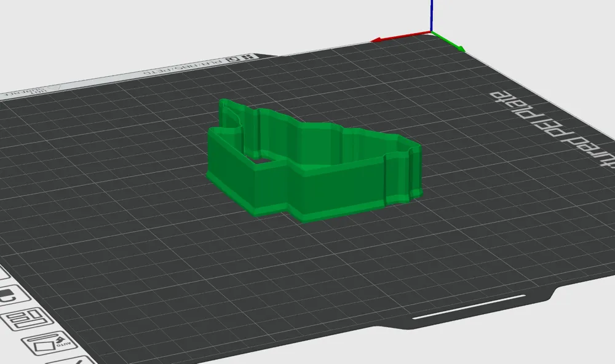The width and height of the screenshot is (615, 364).
Task: Click the small square icon beside the grid-pattern icon
Action: pos(232,60)
